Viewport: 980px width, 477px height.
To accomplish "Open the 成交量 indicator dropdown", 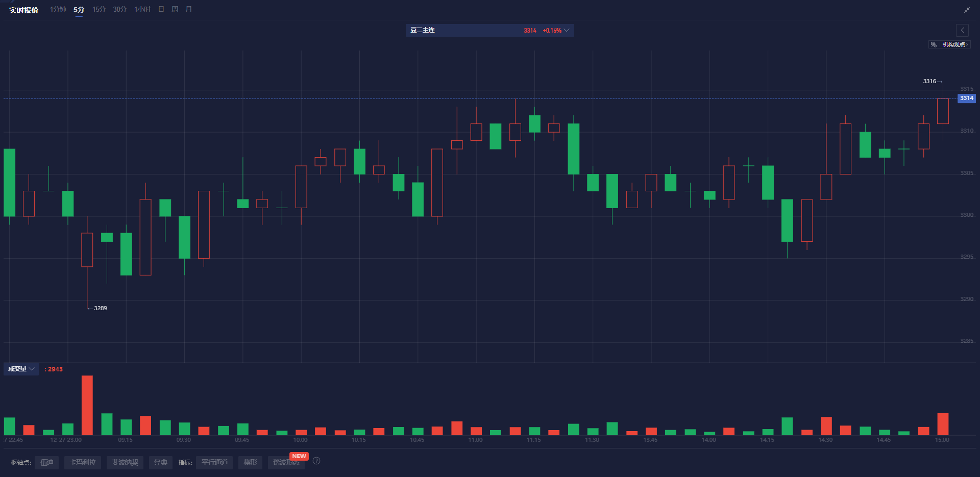I will [21, 369].
